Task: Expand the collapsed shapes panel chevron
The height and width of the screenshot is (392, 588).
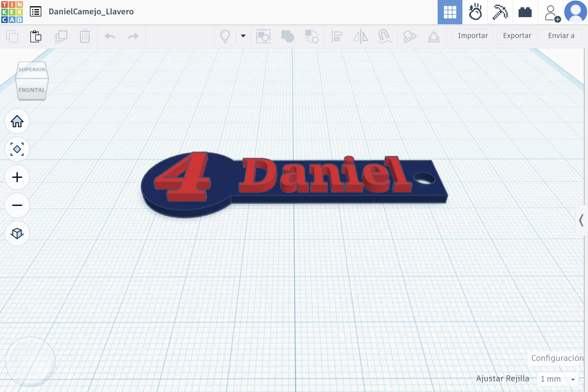Action: tap(581, 220)
